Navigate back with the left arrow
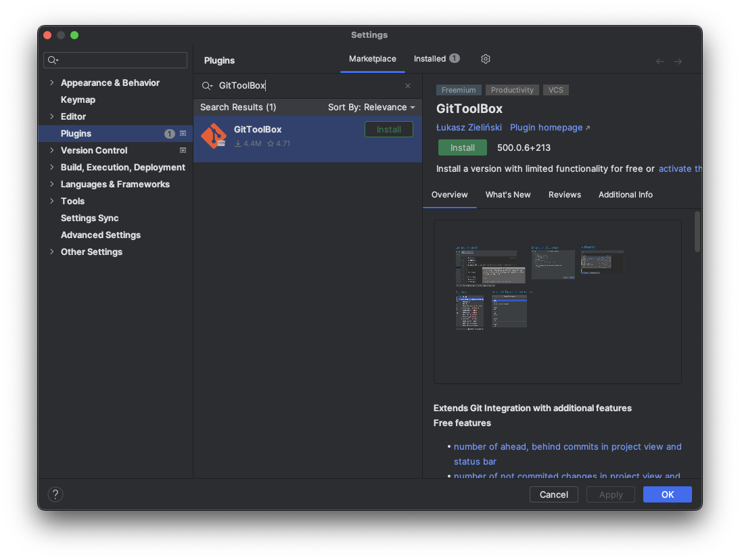This screenshot has height=560, width=740. tap(660, 62)
